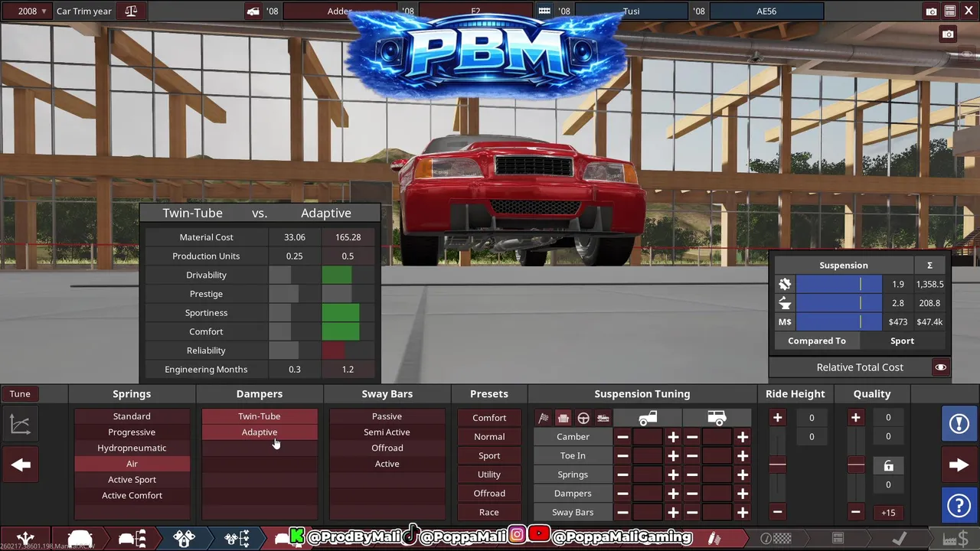Decrease front Sway Bars with minus

(x=623, y=512)
